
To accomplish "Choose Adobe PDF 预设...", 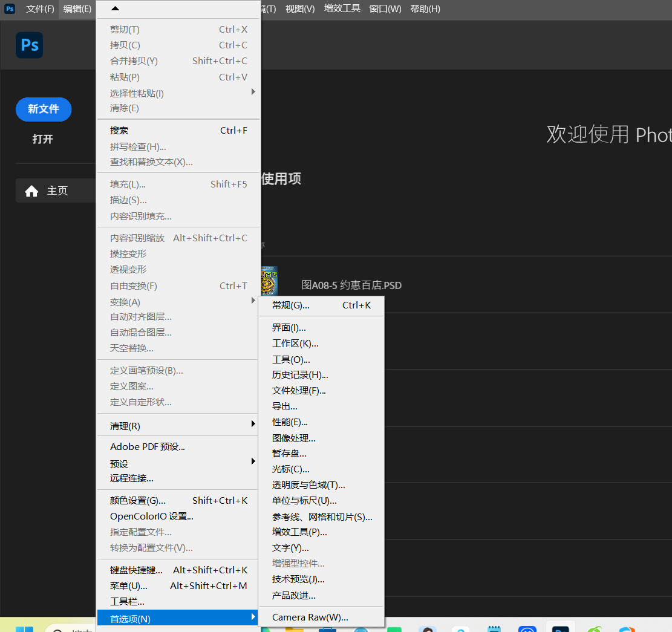I will [178, 446].
